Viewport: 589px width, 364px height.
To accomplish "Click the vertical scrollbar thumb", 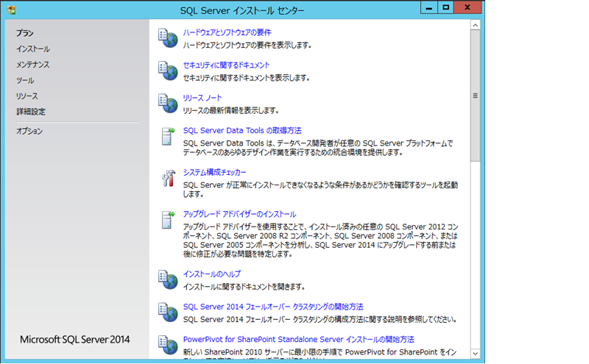I will [475, 96].
